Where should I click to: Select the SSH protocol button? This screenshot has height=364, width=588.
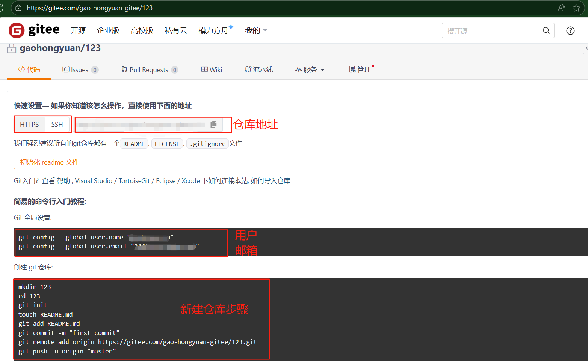[57, 124]
